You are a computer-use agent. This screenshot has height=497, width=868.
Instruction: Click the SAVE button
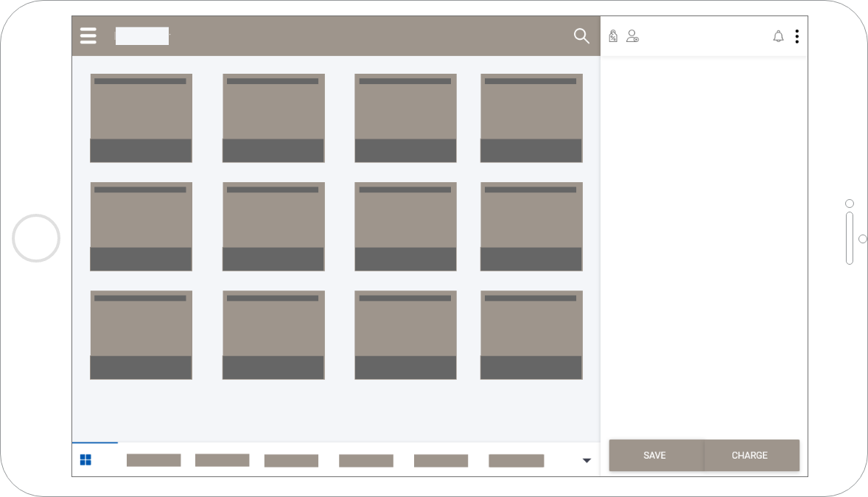655,455
